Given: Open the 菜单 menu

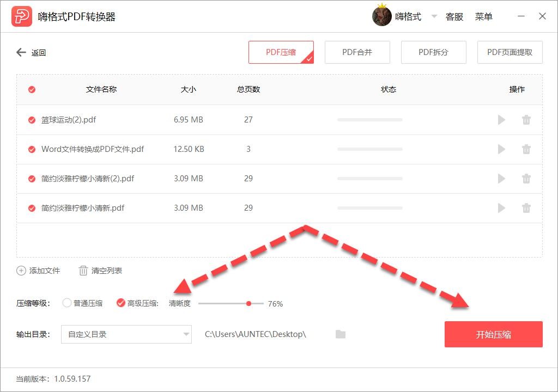Looking at the screenshot, I should coord(484,17).
